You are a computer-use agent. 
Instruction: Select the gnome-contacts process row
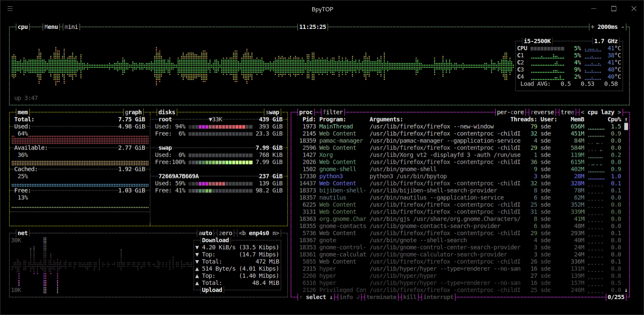point(460,226)
